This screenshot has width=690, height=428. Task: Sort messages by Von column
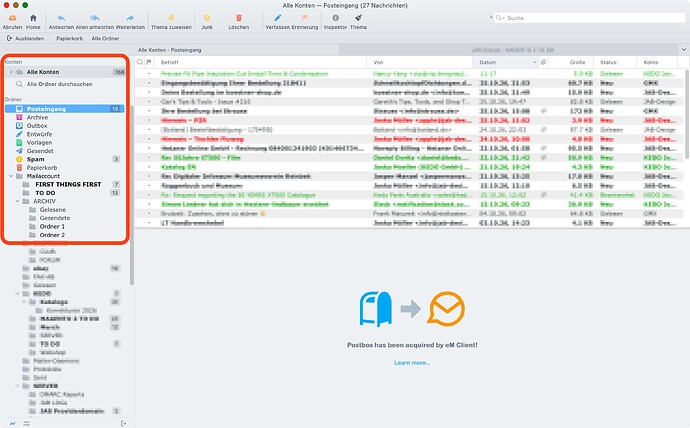click(419, 62)
